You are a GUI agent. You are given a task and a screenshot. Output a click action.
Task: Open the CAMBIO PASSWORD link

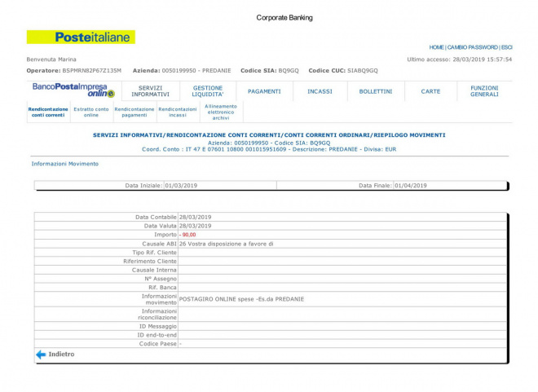473,47
